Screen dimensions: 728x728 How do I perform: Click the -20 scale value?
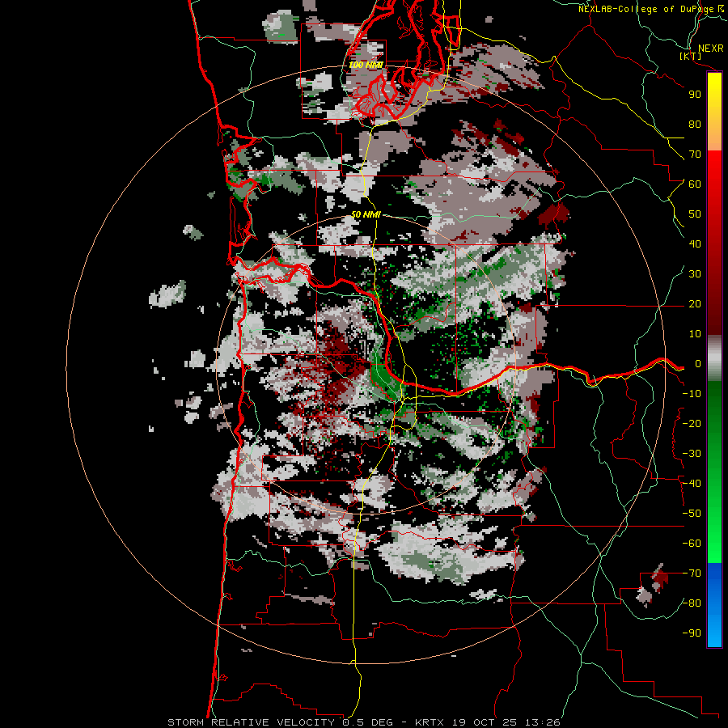coord(692,423)
